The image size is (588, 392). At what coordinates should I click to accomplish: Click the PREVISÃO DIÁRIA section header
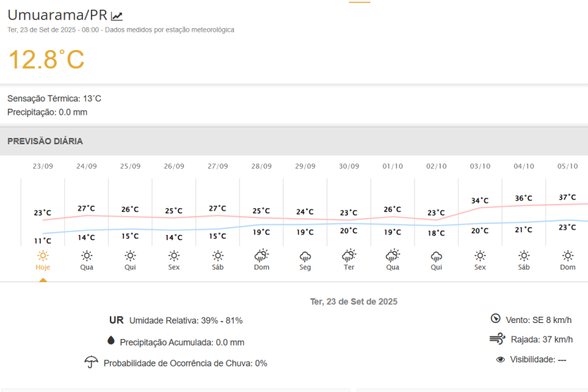point(45,141)
